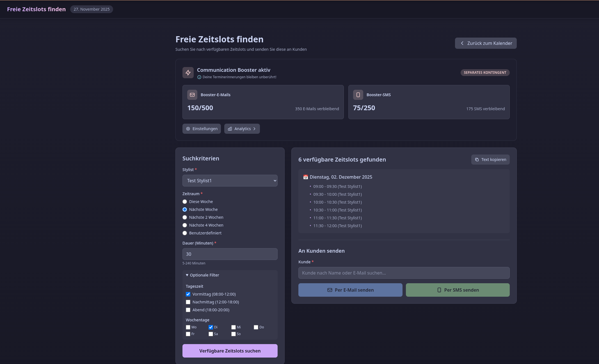Click the envelope icon beside Booster-E-Mails
This screenshot has height=364, width=599.
192,95
